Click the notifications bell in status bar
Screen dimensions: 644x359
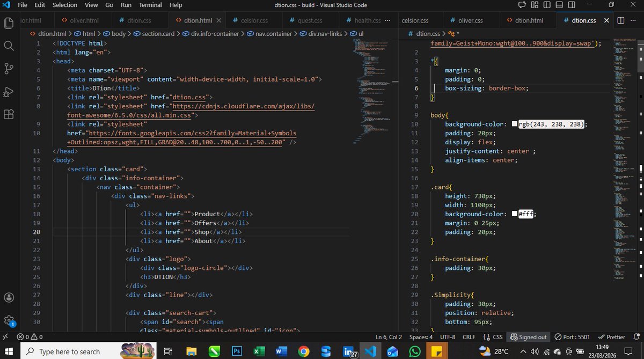(x=635, y=337)
